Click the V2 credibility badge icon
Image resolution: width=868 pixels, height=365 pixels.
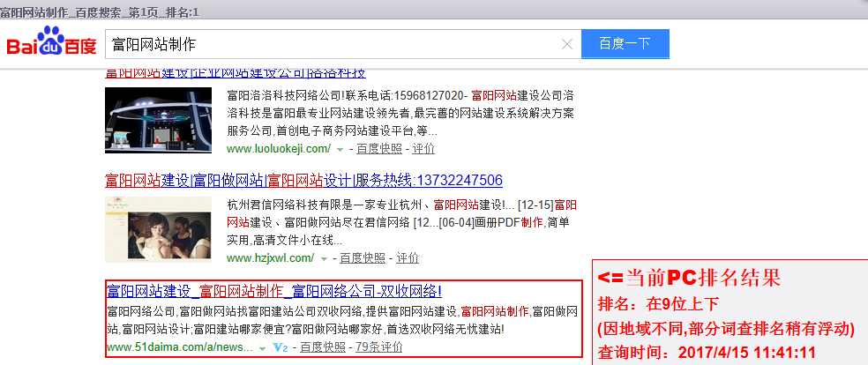coord(281,347)
